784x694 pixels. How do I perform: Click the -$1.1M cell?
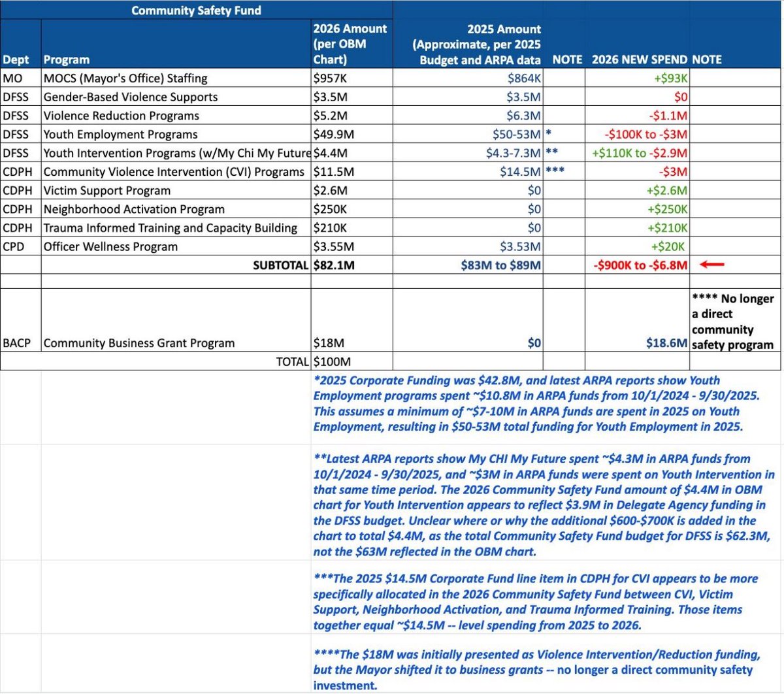coord(637,116)
